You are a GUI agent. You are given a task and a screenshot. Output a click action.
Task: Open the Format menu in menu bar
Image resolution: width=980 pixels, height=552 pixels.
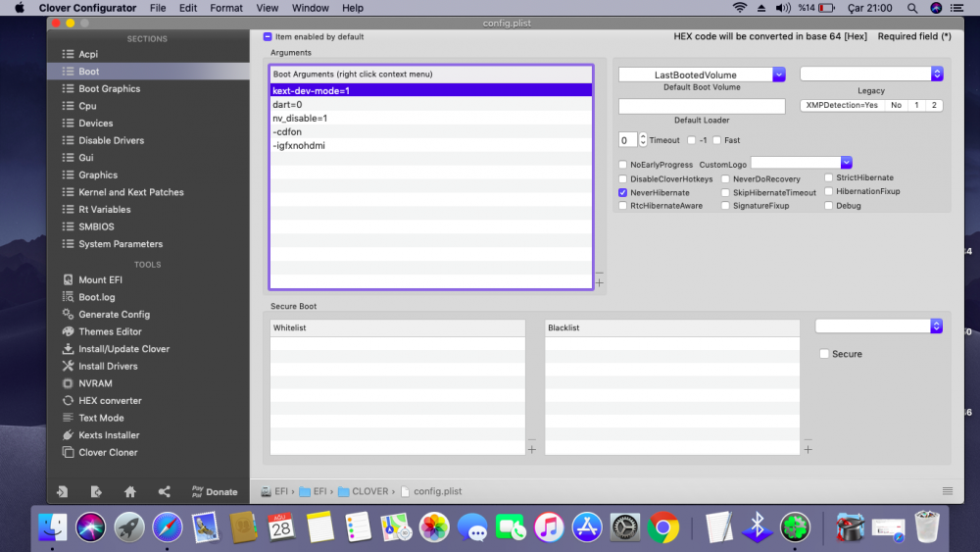[x=226, y=8]
